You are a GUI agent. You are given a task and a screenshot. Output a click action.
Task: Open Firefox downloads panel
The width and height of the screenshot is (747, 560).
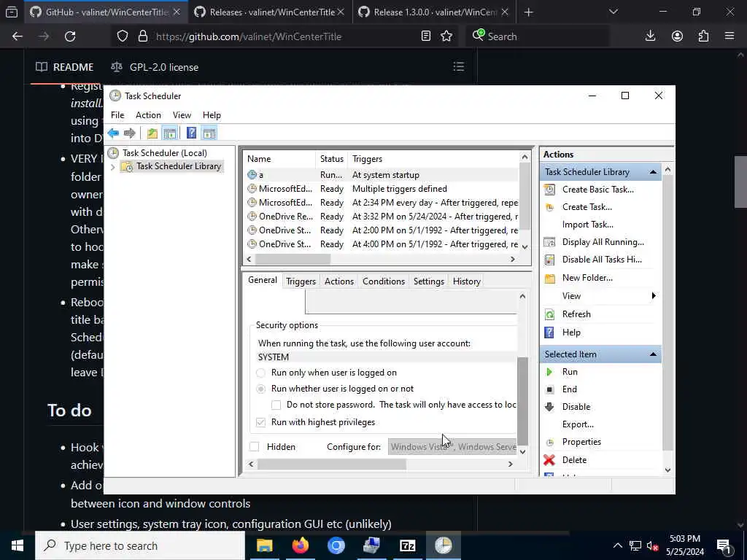[x=650, y=36]
